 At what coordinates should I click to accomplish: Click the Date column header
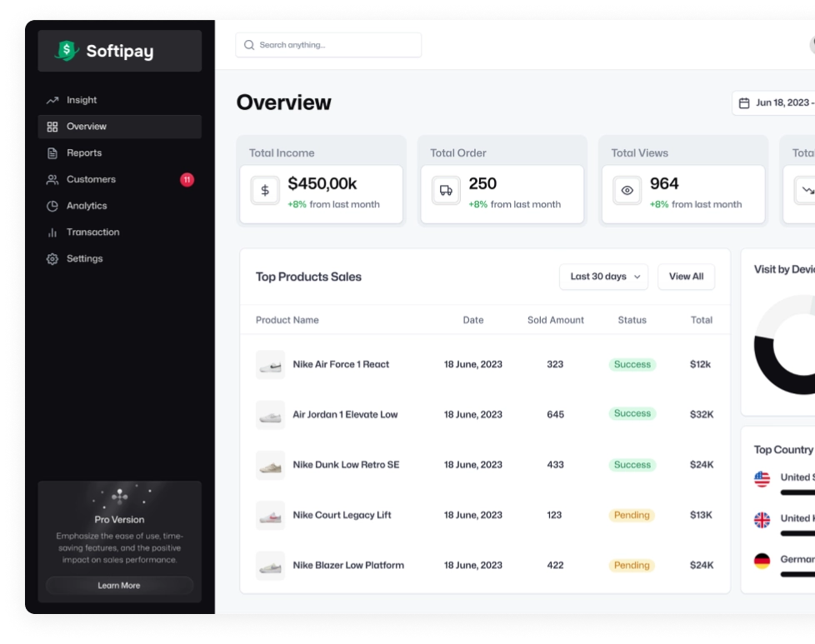[x=473, y=320]
